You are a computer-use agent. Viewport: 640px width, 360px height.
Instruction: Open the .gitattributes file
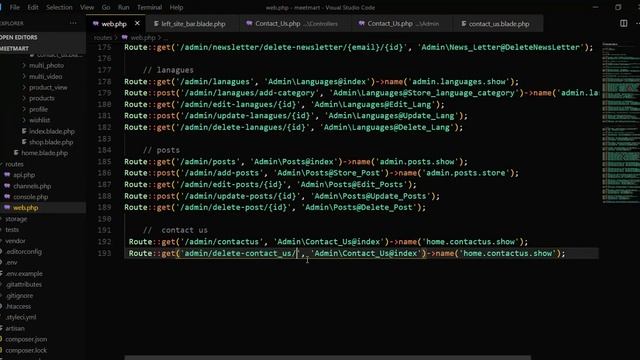[x=23, y=284]
